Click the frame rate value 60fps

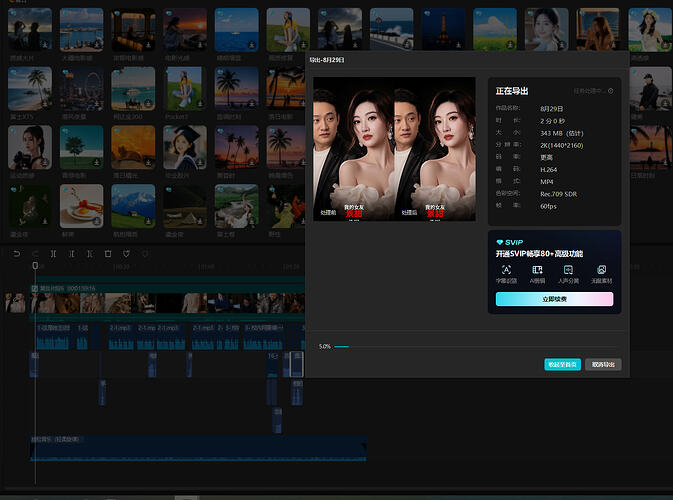pos(548,206)
